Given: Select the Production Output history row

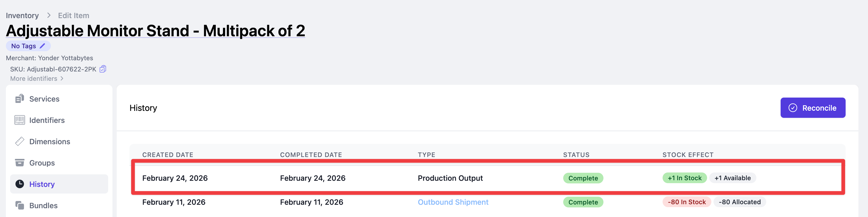Looking at the screenshot, I should click(x=450, y=178).
